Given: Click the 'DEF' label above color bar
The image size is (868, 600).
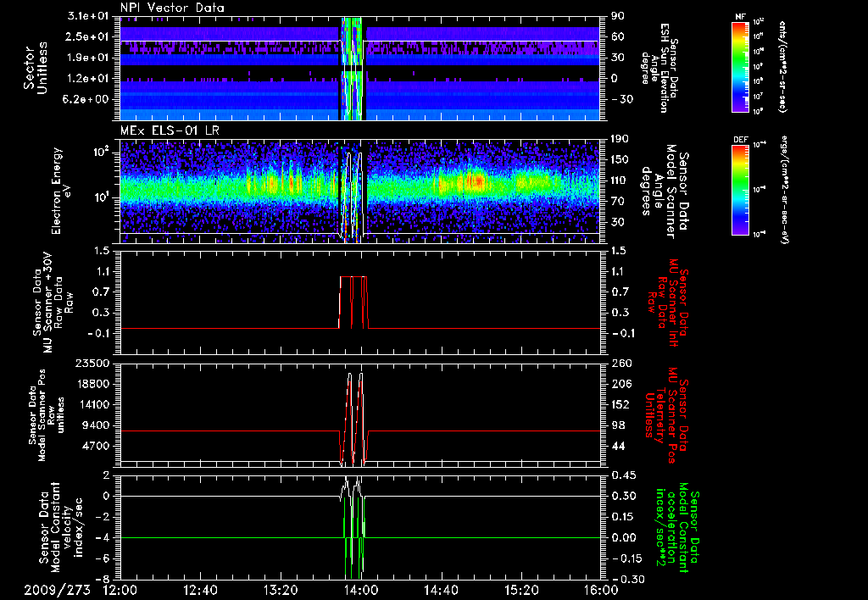Looking at the screenshot, I should tap(741, 140).
